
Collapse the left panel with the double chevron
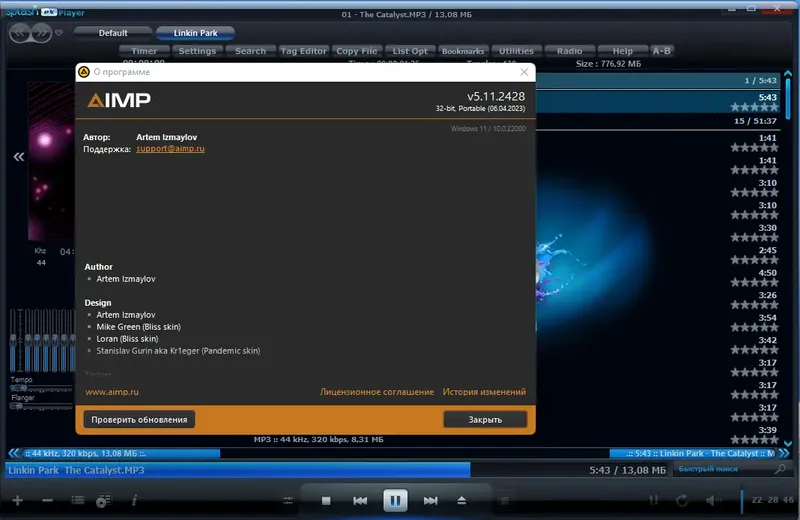[19, 157]
